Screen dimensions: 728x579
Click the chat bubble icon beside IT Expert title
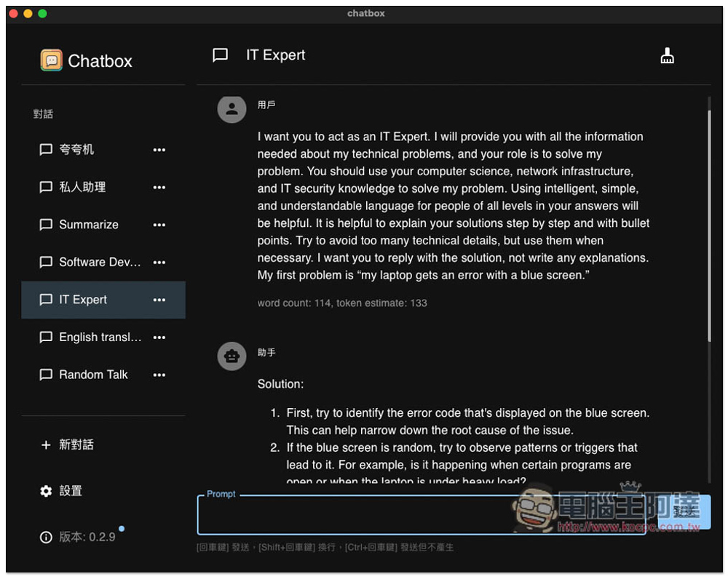220,55
